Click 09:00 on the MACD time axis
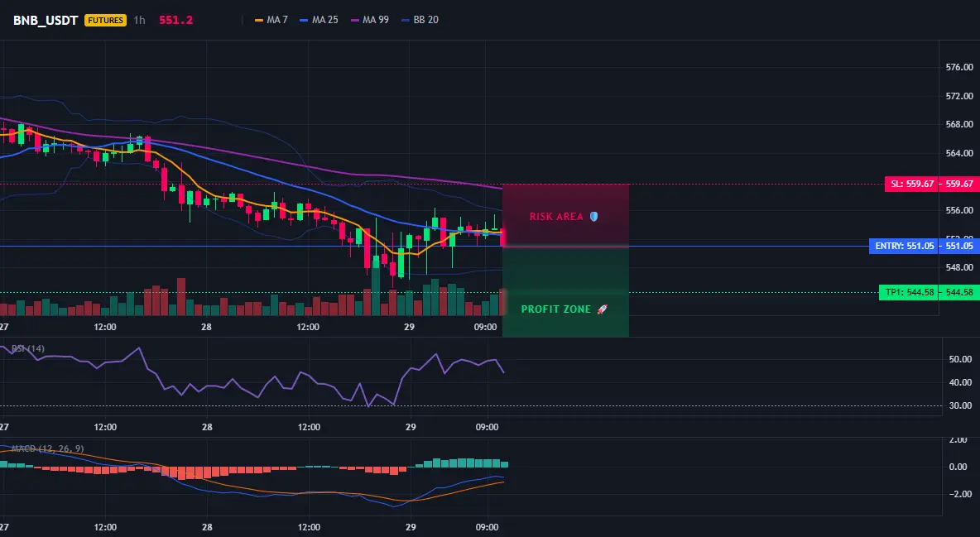The width and height of the screenshot is (980, 537). coord(487,527)
